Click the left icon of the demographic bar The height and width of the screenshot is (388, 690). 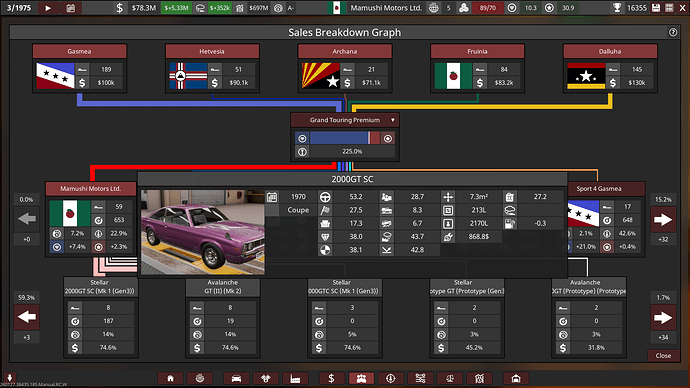302,138
